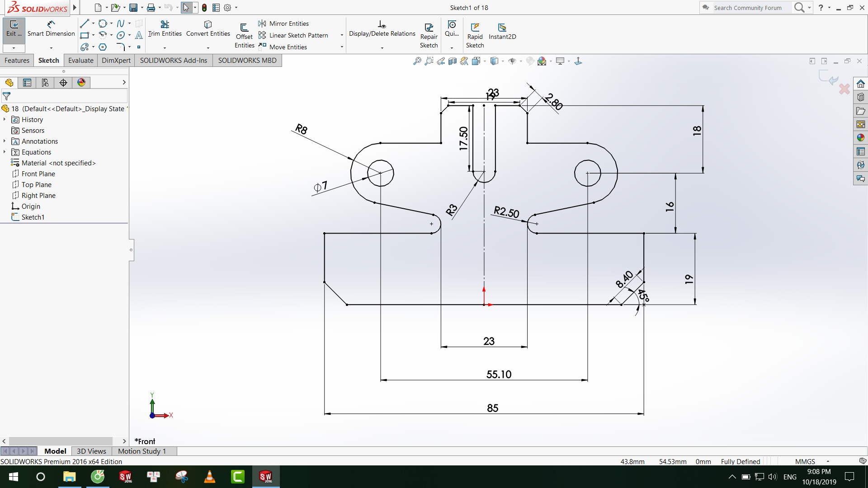
Task: Select the Sketch Fillet tool
Action: 121,47
